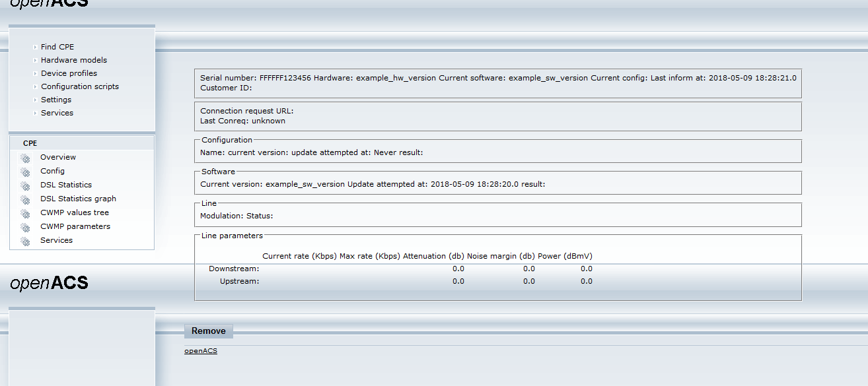Screen dimensions: 868x386
Task: Click the arrow bullet next to Find CPE
Action: click(x=35, y=48)
